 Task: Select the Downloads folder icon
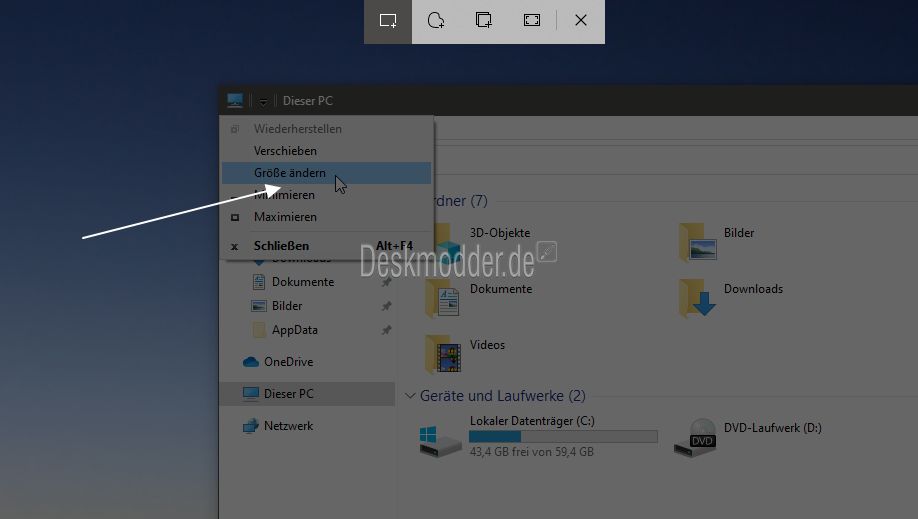698,298
